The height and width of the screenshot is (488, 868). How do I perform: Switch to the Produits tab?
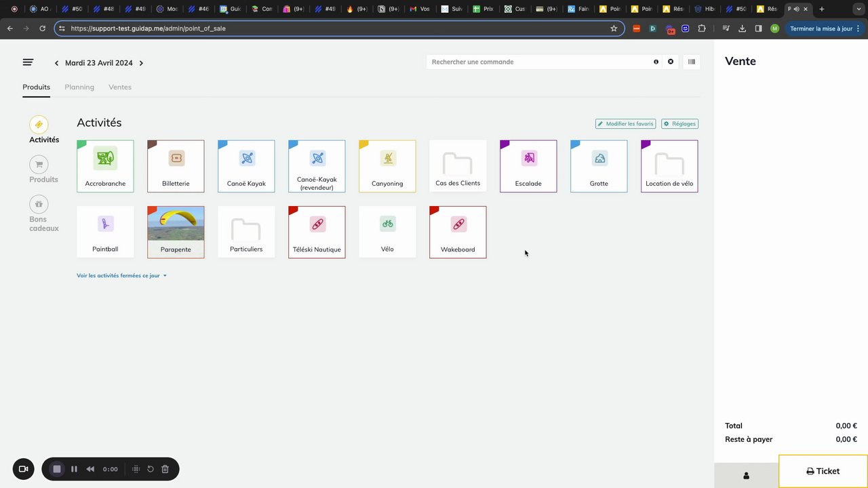coord(36,87)
